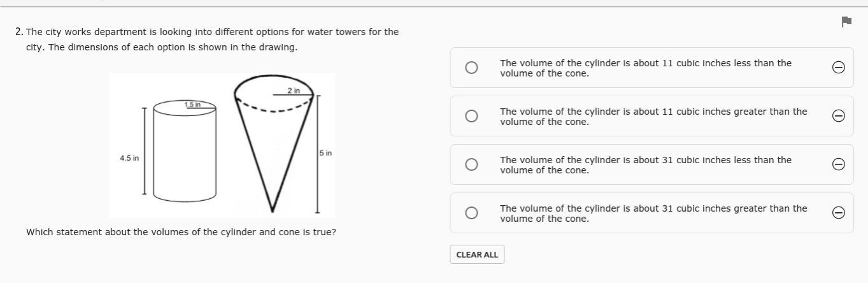Eliminate the 31 cubic inches less answer choice
Image resolution: width=868 pixels, height=283 pixels.
pyautogui.click(x=839, y=164)
